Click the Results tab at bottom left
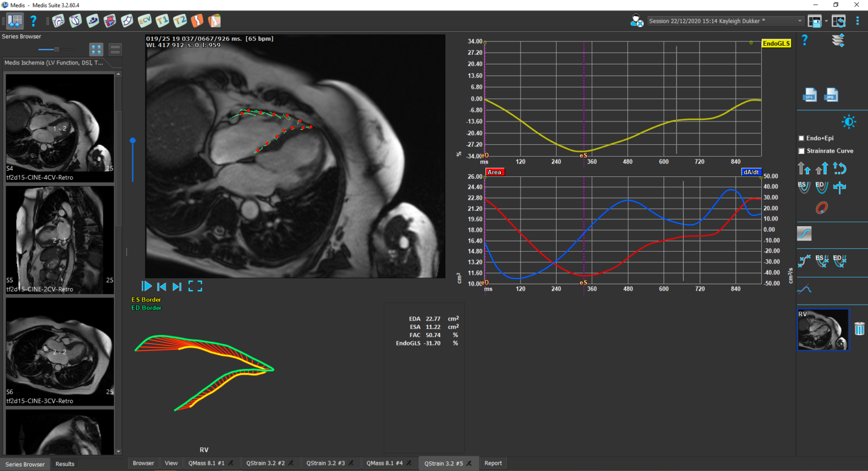 point(65,464)
